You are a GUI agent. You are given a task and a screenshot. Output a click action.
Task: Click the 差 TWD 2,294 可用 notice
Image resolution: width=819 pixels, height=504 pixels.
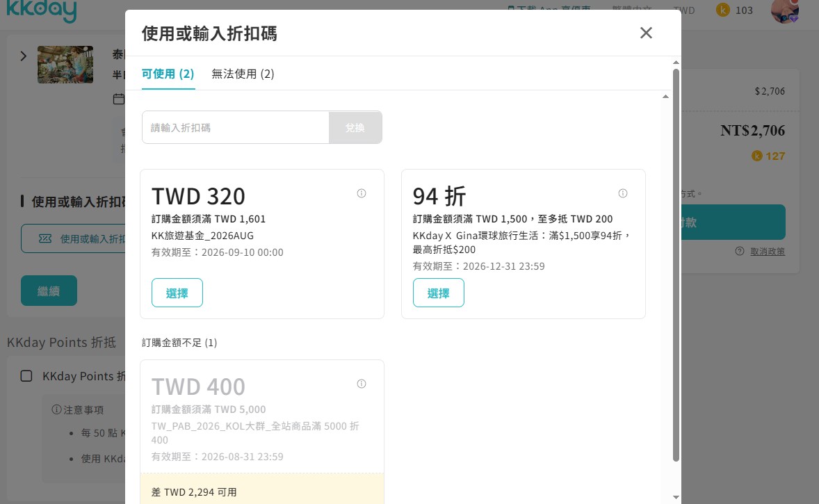pos(194,492)
